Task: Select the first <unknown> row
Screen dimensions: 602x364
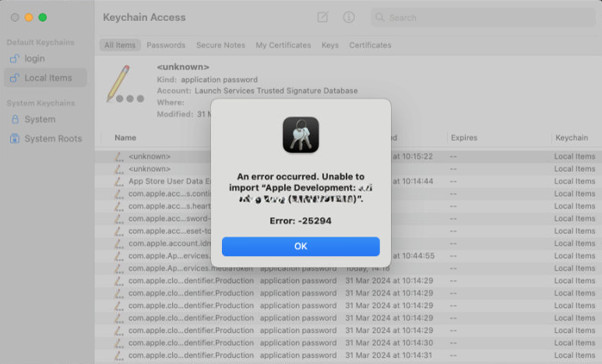Action: click(x=348, y=156)
